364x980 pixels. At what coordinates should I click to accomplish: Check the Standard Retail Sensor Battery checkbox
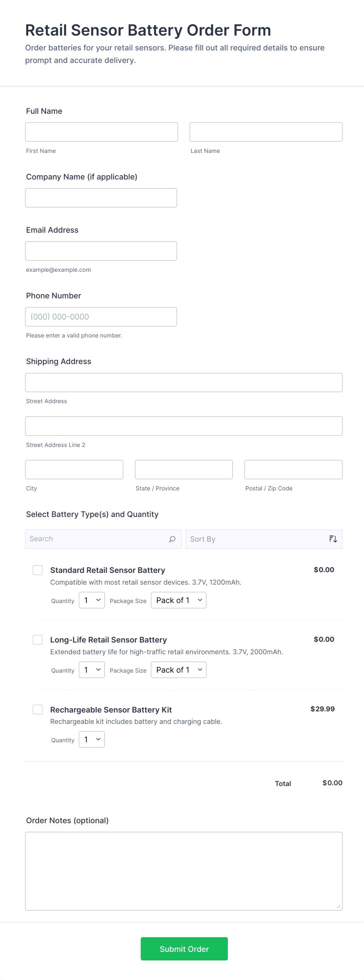[x=38, y=570]
